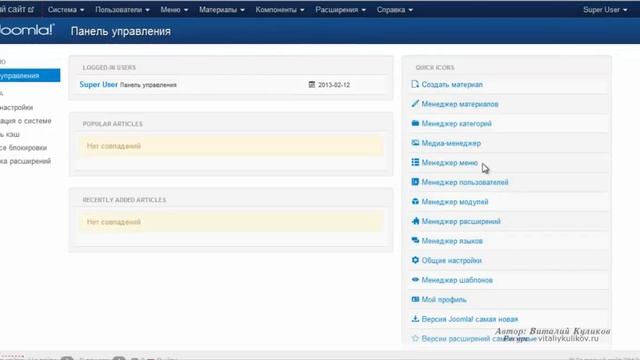Click the ID card icon for Мой профиль
640x360 pixels.
415,299
